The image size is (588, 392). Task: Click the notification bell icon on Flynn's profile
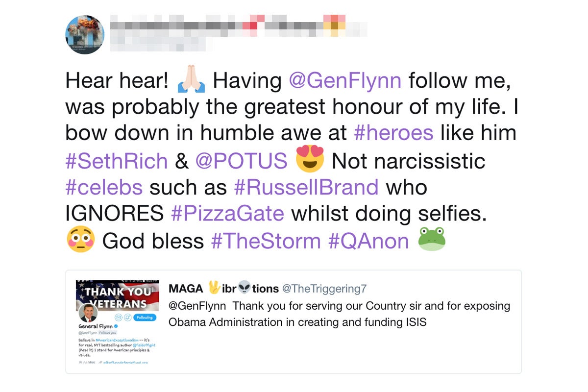point(128,318)
